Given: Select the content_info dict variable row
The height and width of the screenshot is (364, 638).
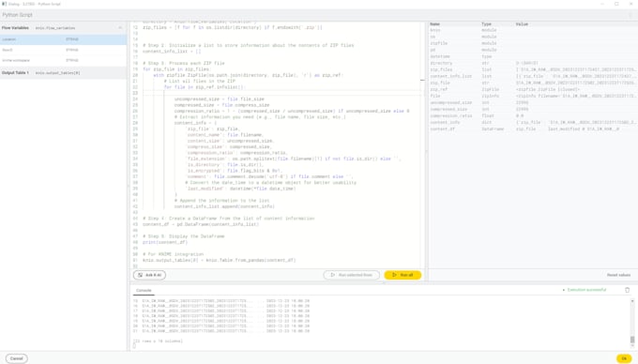Looking at the screenshot, I should [x=533, y=122].
